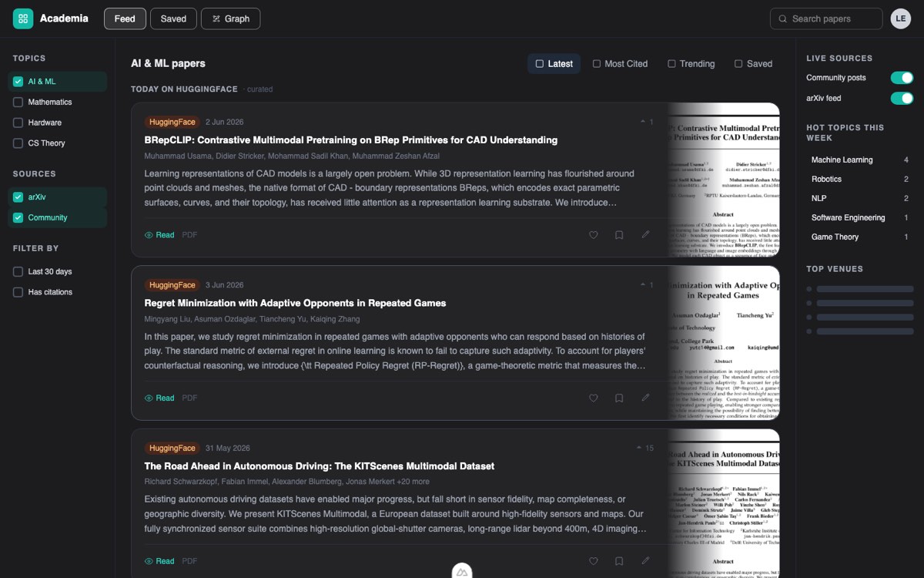Click HuggingFace tag on Regret Minimization card
Viewport: 924px width, 578px height.
pyautogui.click(x=172, y=285)
